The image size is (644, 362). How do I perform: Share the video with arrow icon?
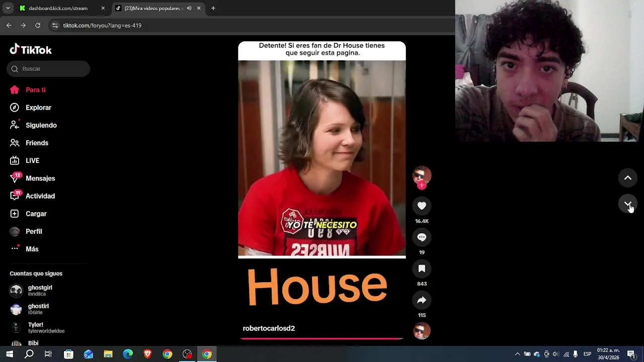coord(422,300)
